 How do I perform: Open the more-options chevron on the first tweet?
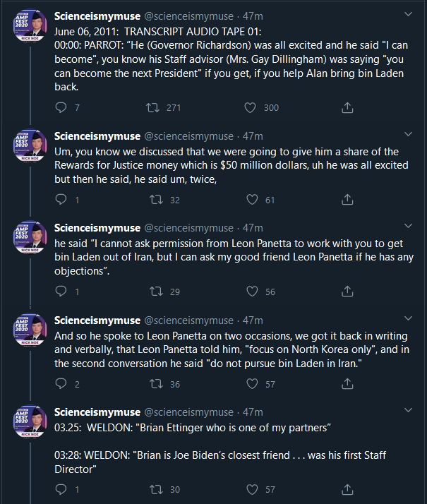[408, 14]
